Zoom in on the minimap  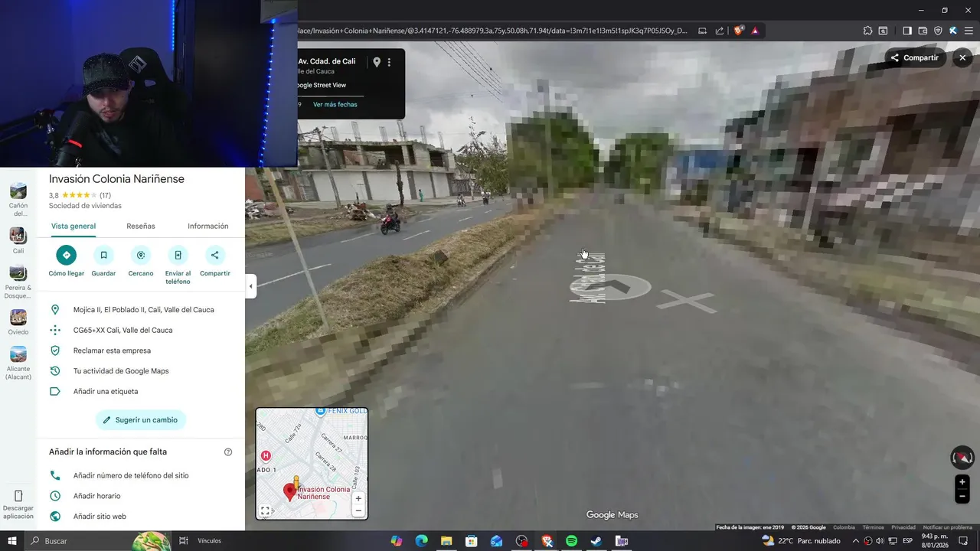[358, 498]
